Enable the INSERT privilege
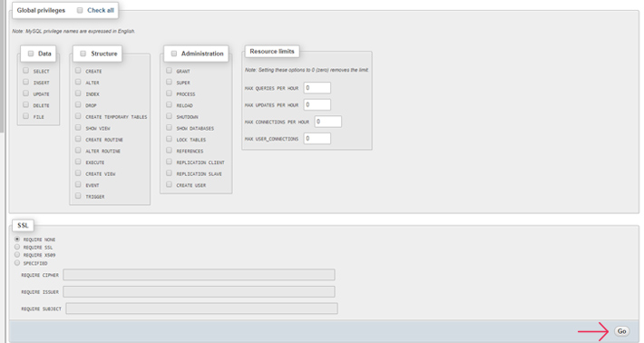The width and height of the screenshot is (644, 343). point(26,83)
